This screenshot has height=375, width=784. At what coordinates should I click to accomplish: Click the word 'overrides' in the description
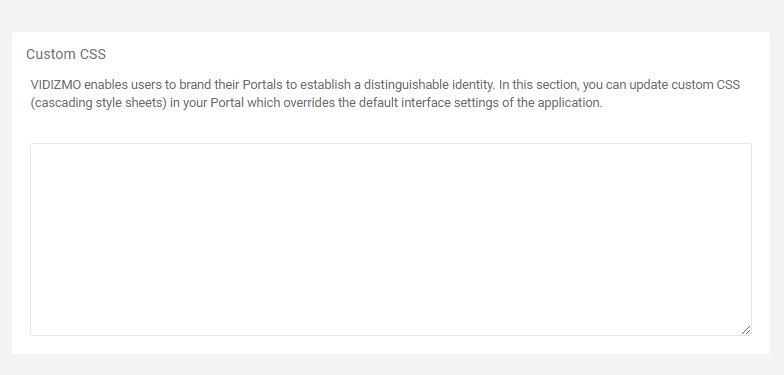pyautogui.click(x=309, y=103)
